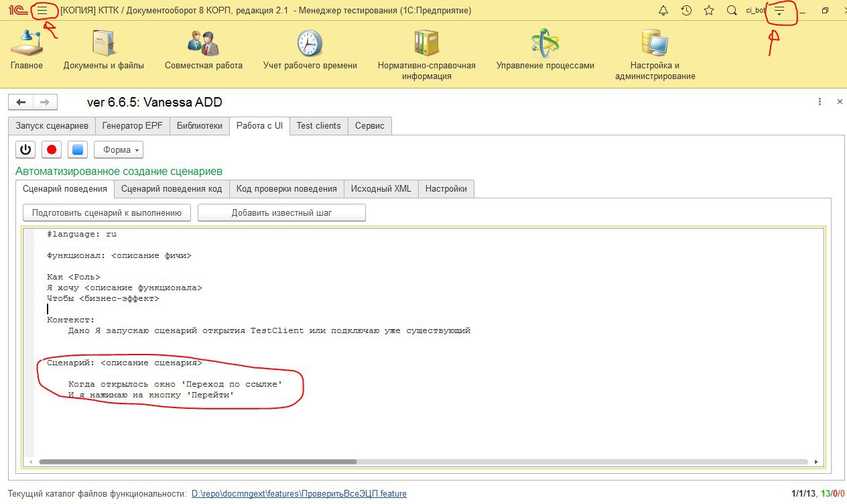Click the power button icon
This screenshot has height=504, width=847.
25,149
